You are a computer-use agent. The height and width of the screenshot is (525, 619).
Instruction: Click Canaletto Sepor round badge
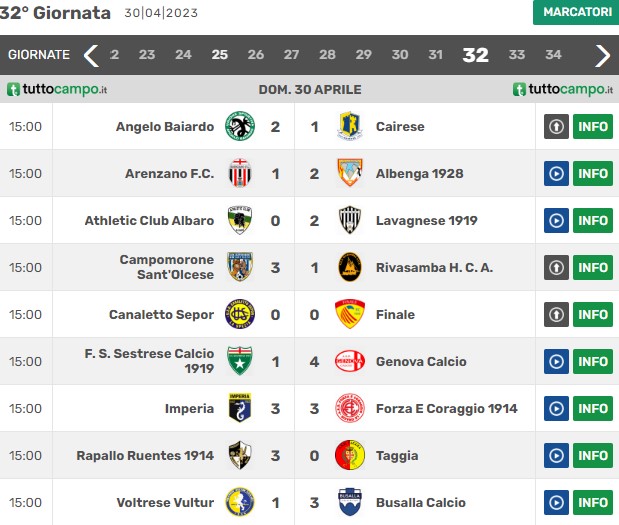240,314
